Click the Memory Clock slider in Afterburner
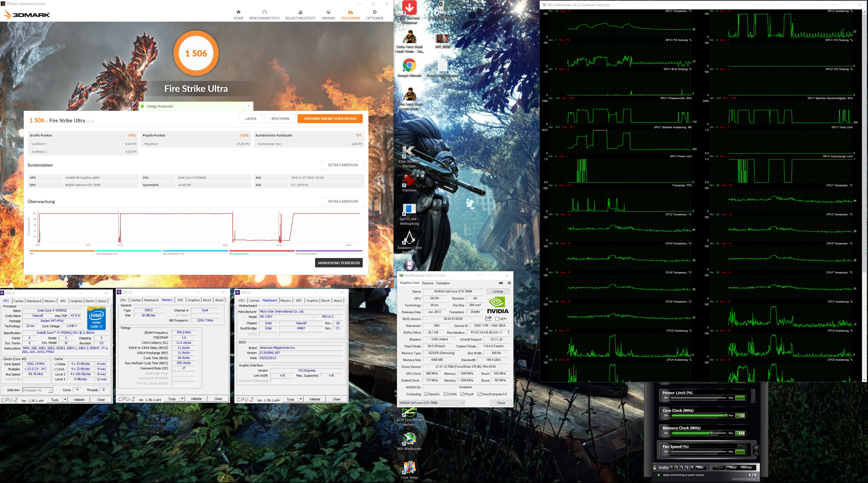 [699, 433]
